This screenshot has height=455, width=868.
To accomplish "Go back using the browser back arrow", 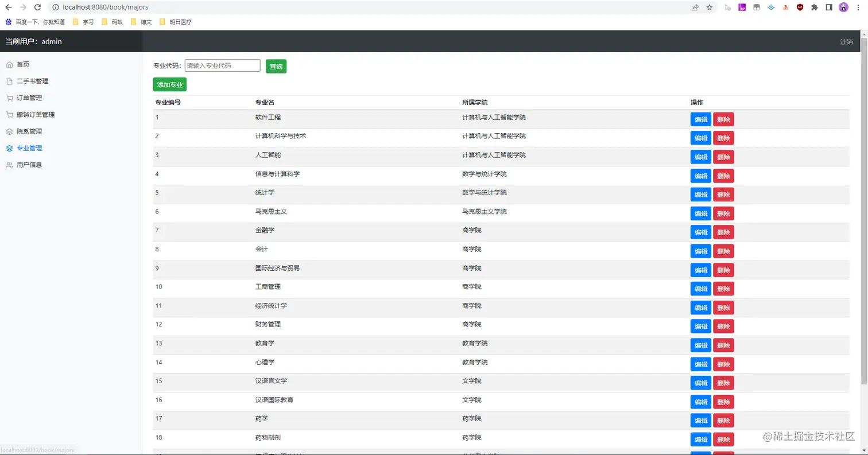I will (x=8, y=7).
